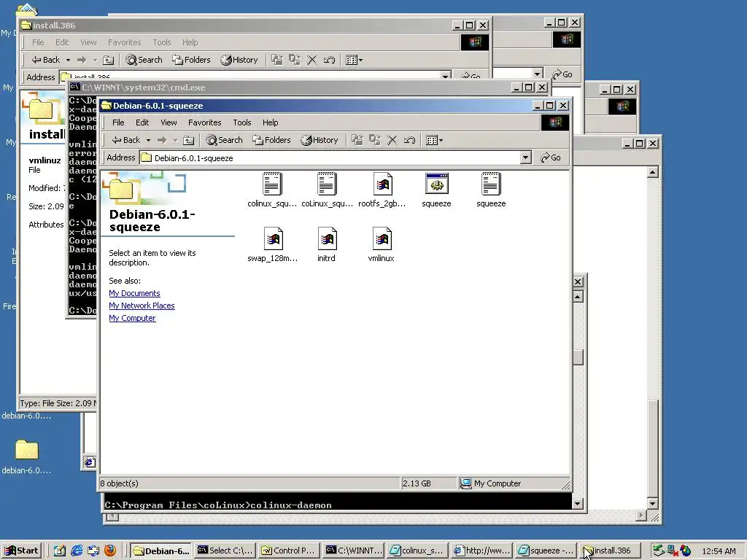Click the 12:54 AM system tray clock
747x560 pixels.
point(719,551)
